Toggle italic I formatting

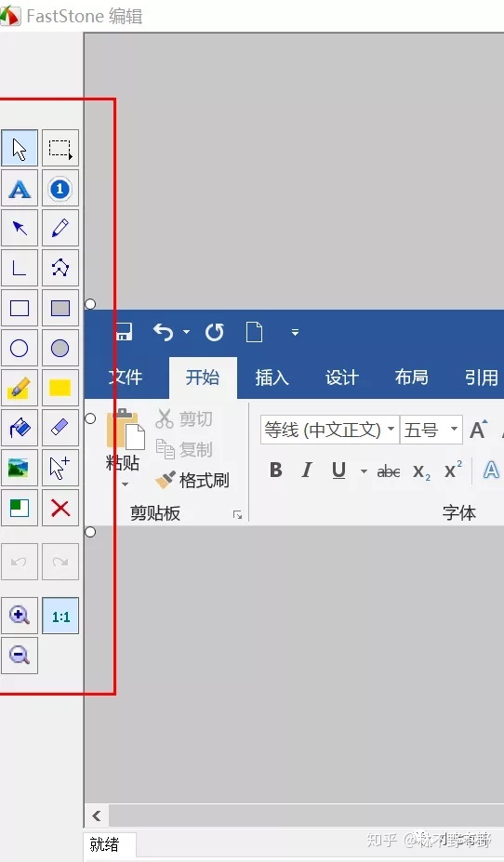click(307, 470)
